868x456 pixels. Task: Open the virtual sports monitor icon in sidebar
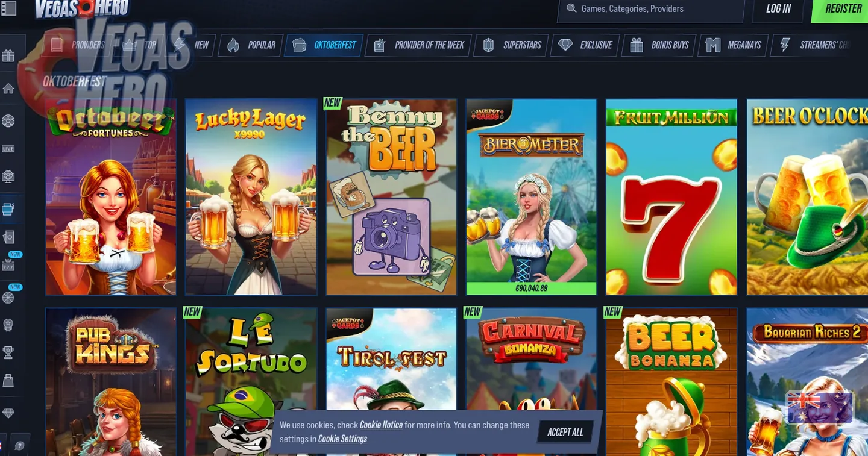tap(8, 176)
